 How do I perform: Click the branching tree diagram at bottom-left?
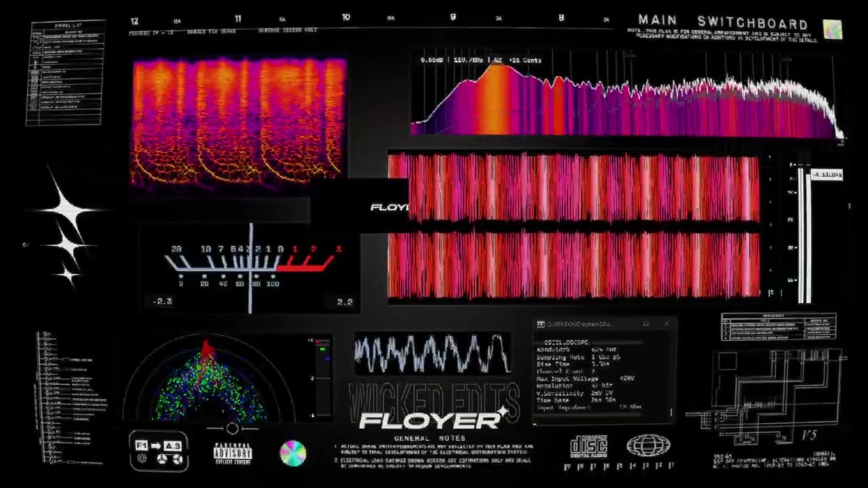click(70, 396)
